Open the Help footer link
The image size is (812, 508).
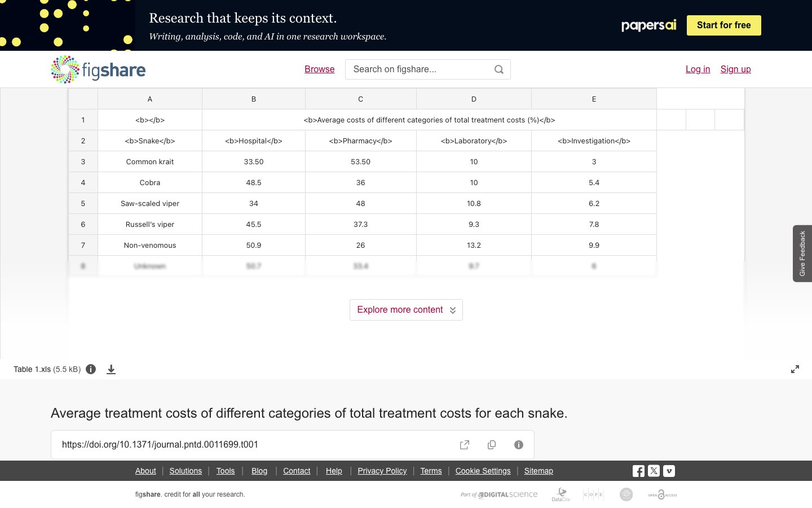pos(334,471)
